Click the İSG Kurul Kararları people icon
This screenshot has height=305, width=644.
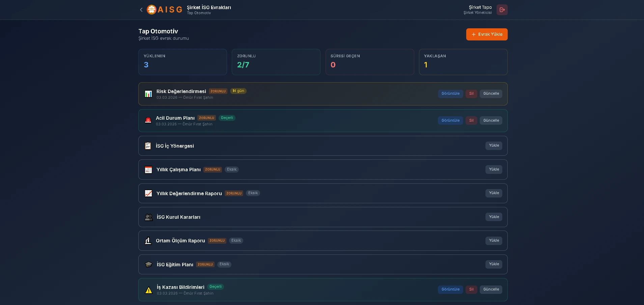click(x=148, y=217)
